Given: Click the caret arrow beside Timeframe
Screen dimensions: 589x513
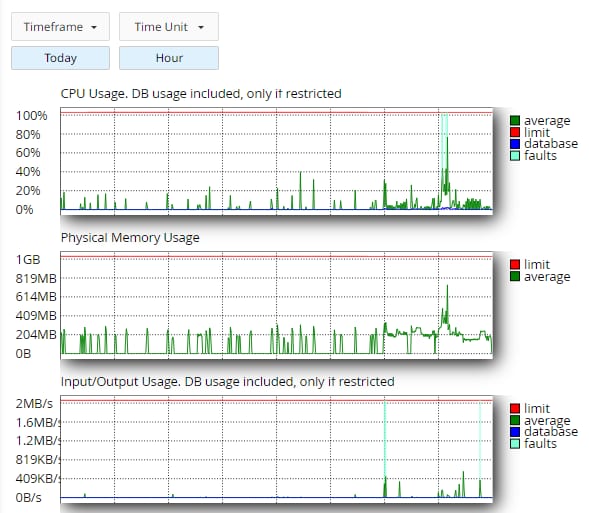Looking at the screenshot, I should tap(94, 27).
